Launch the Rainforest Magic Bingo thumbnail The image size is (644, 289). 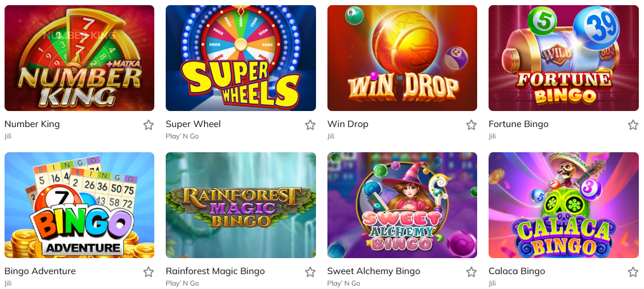point(241,205)
